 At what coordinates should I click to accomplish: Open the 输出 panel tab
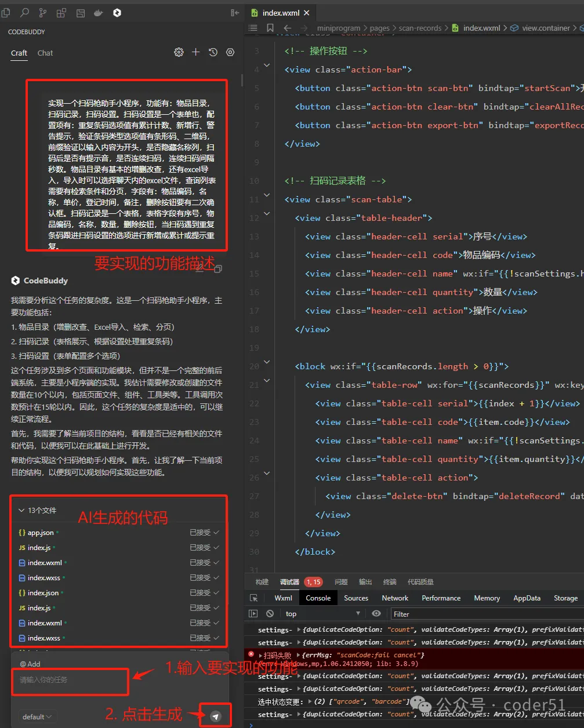click(365, 582)
